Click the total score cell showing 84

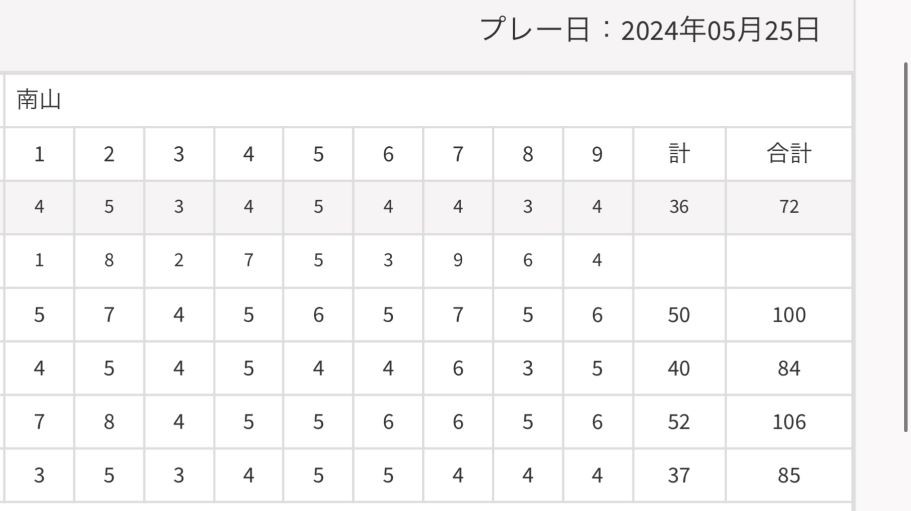(x=788, y=369)
